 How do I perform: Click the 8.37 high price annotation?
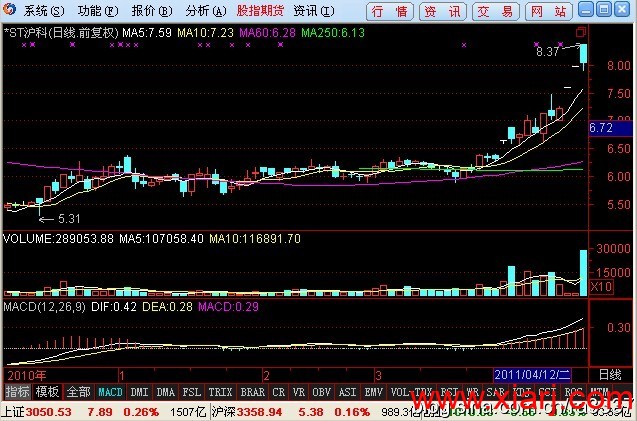[548, 52]
